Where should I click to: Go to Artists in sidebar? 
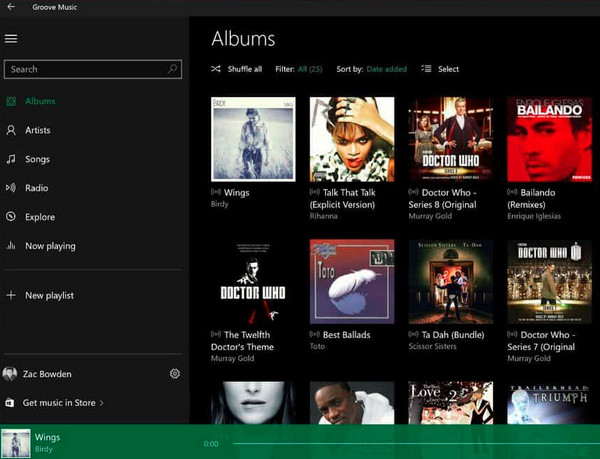tap(38, 130)
